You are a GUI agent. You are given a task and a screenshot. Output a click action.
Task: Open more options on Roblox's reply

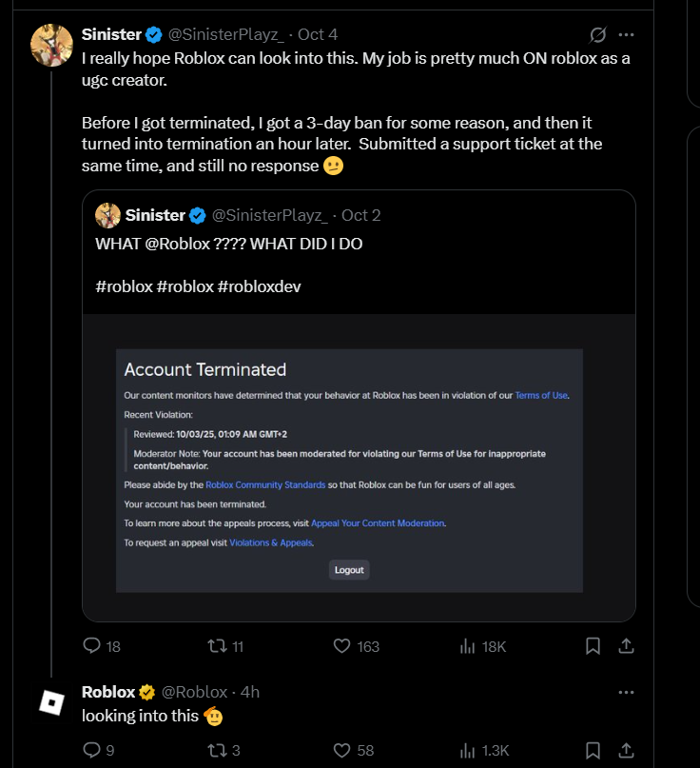click(x=626, y=692)
